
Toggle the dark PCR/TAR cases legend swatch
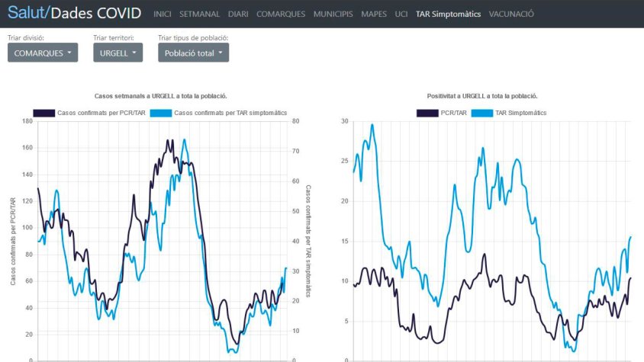coord(43,113)
